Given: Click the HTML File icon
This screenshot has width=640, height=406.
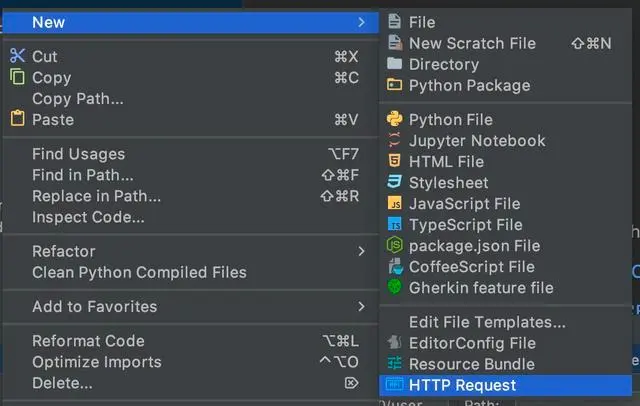Looking at the screenshot, I should [x=394, y=161].
